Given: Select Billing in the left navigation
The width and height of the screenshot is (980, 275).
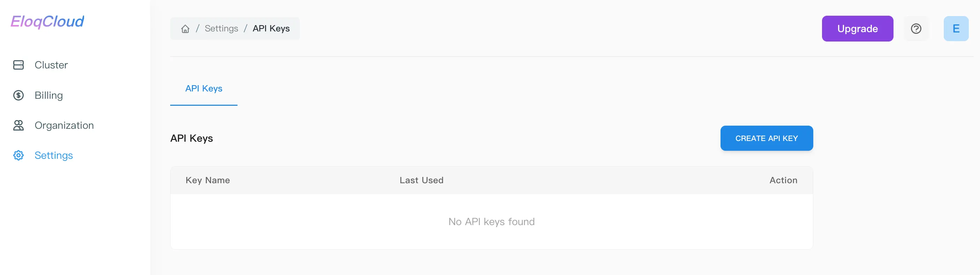Looking at the screenshot, I should click(49, 95).
